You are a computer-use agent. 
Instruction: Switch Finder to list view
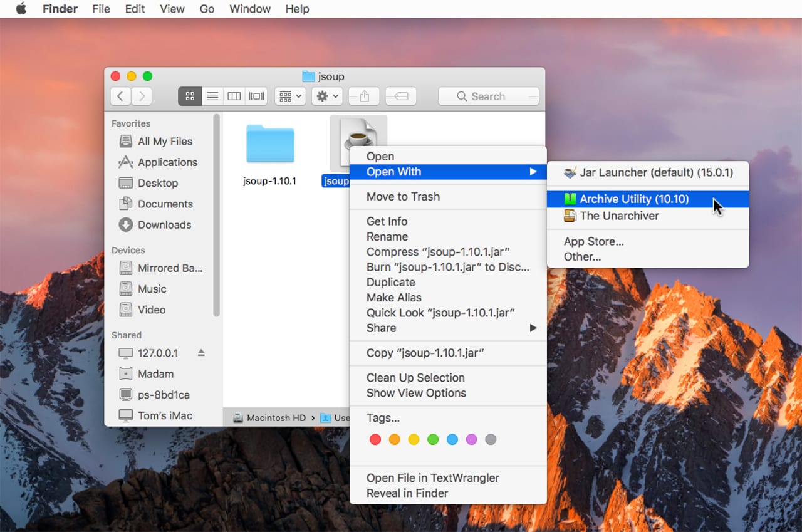(212, 96)
